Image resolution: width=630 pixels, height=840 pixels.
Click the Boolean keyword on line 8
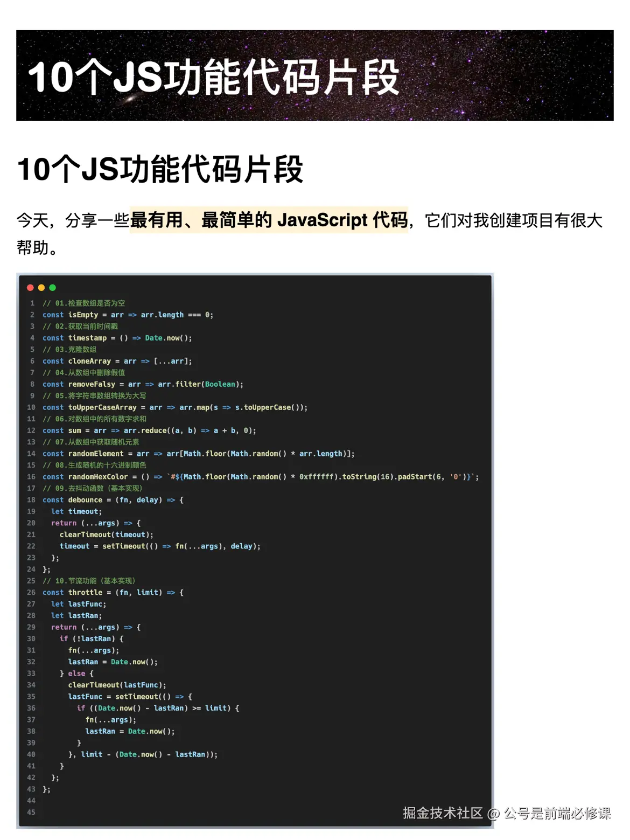(223, 384)
